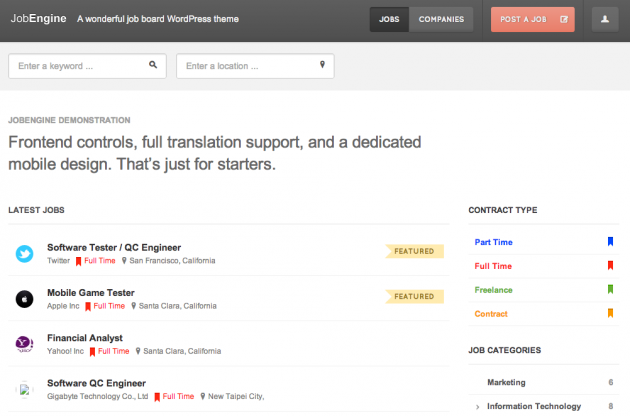Click Full Time tag on Gigabyte job

coord(174,396)
